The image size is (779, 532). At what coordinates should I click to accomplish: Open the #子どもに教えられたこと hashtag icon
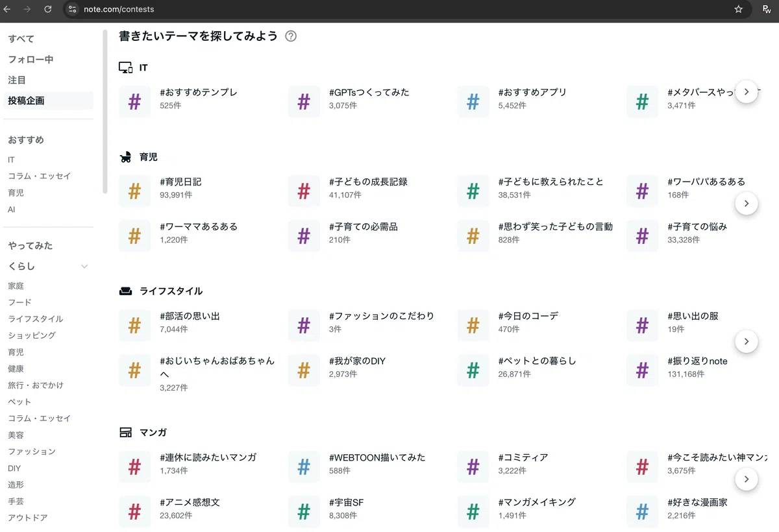473,191
